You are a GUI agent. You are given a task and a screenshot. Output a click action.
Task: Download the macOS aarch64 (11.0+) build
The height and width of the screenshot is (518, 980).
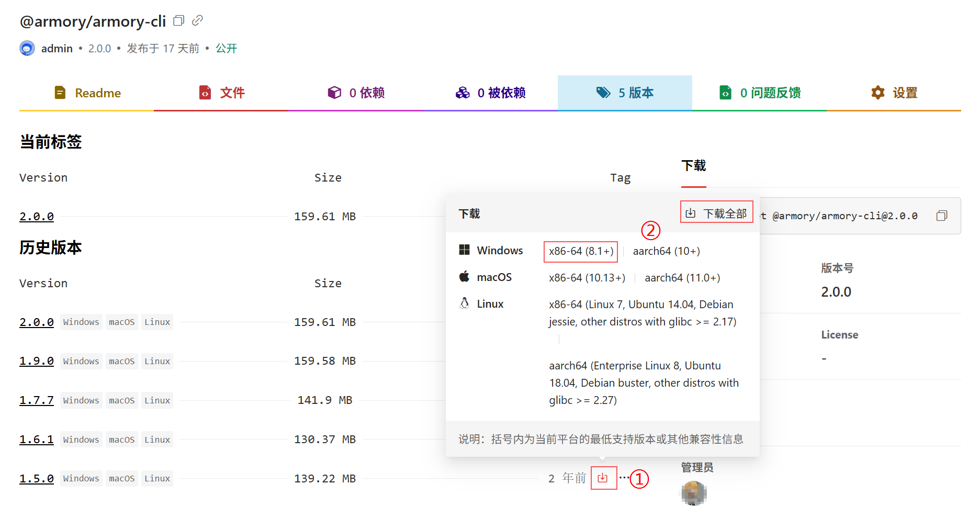coord(682,278)
